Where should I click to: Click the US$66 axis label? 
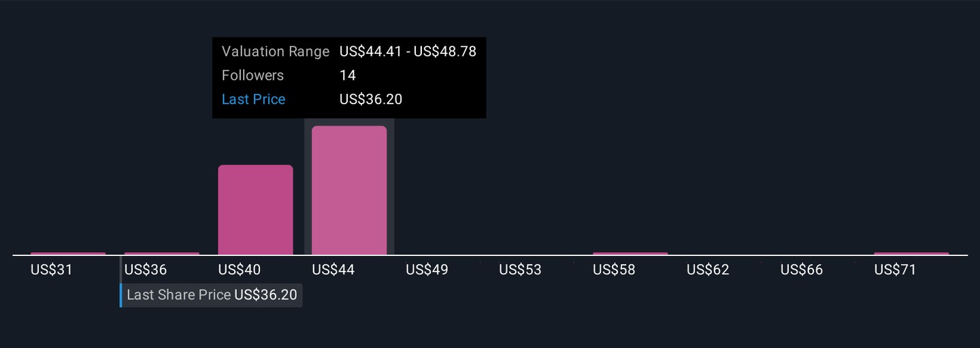coord(802,270)
